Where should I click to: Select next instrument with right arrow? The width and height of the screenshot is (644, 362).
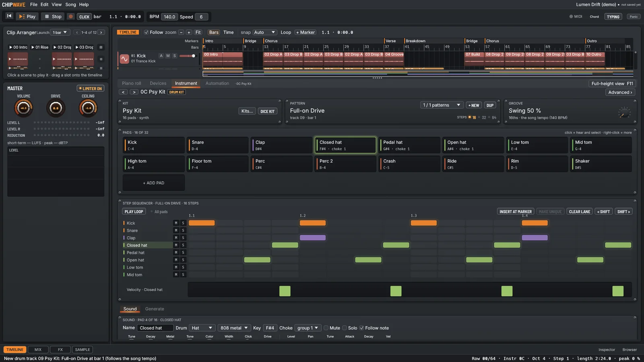pyautogui.click(x=134, y=92)
